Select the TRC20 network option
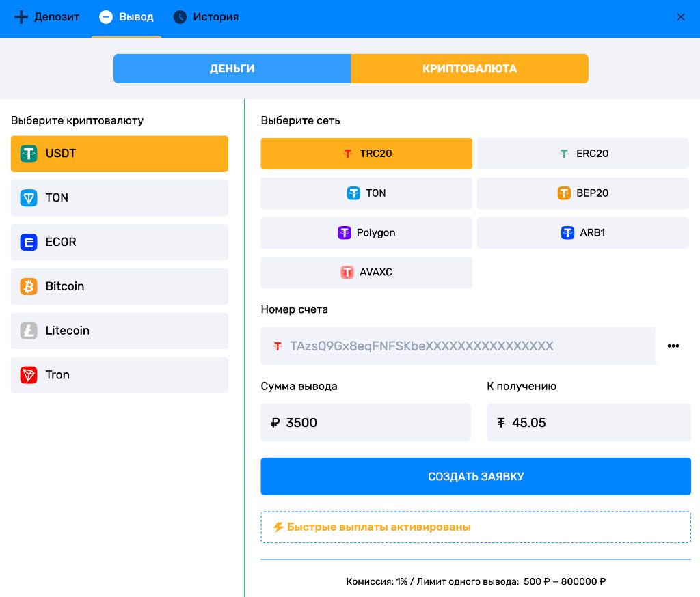The image size is (700, 597). click(366, 154)
